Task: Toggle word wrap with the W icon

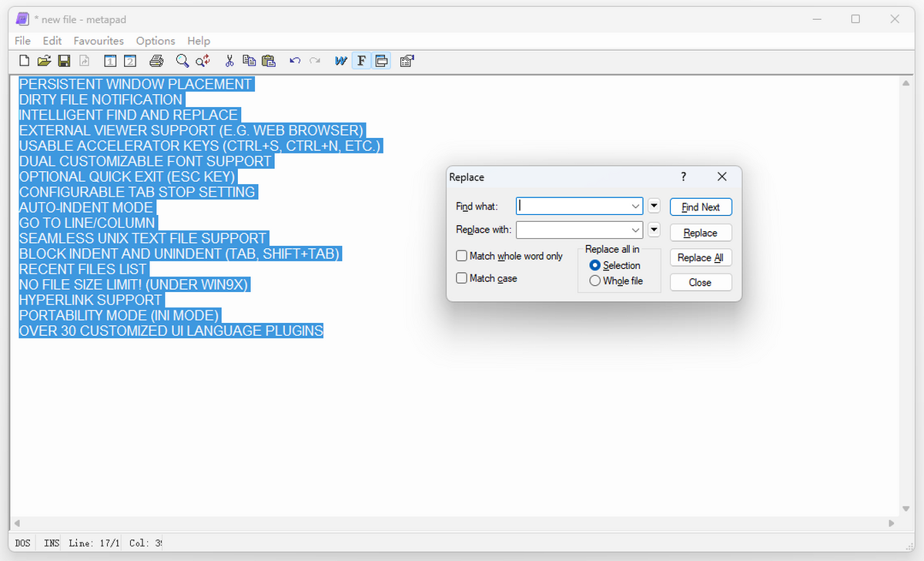Action: (x=340, y=61)
